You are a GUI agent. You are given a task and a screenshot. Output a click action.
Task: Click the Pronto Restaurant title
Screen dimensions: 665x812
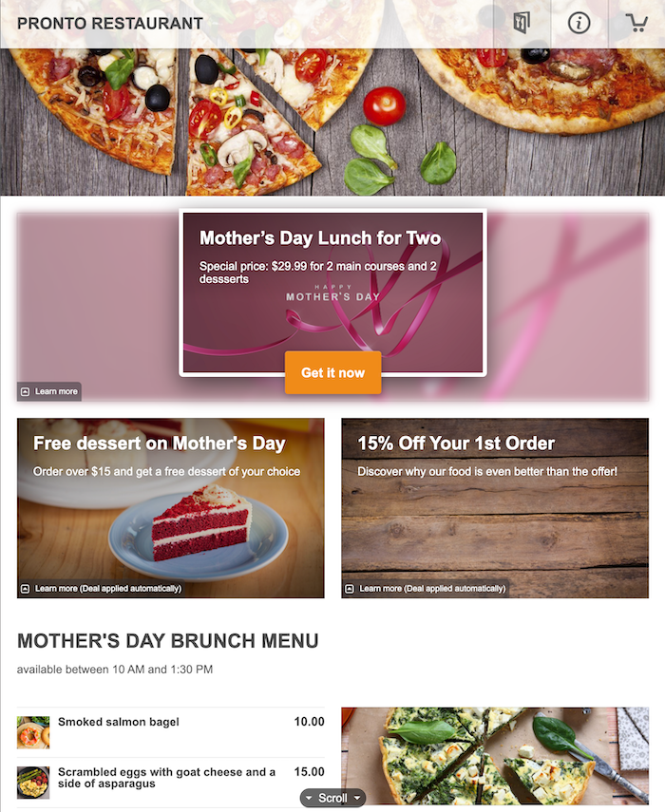[110, 24]
